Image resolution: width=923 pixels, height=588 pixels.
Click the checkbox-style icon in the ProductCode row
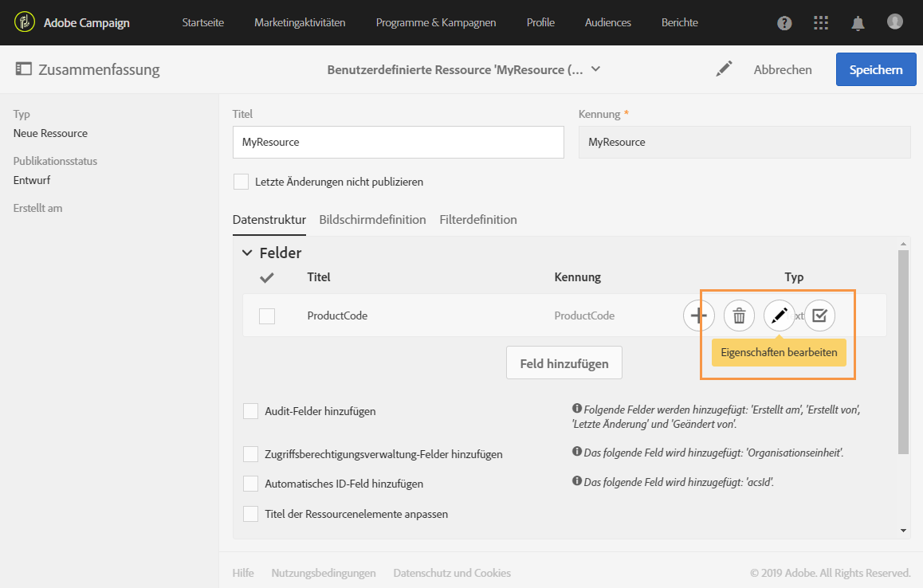click(x=819, y=316)
